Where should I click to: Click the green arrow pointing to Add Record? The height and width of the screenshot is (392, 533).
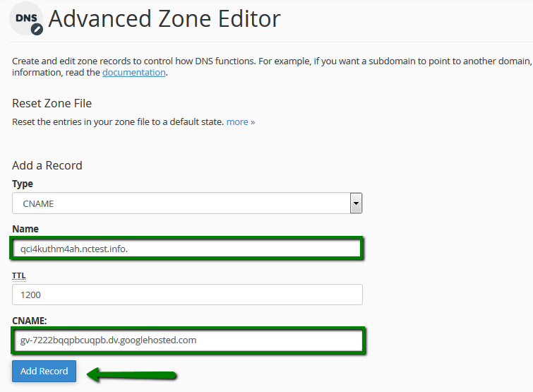pos(131,374)
